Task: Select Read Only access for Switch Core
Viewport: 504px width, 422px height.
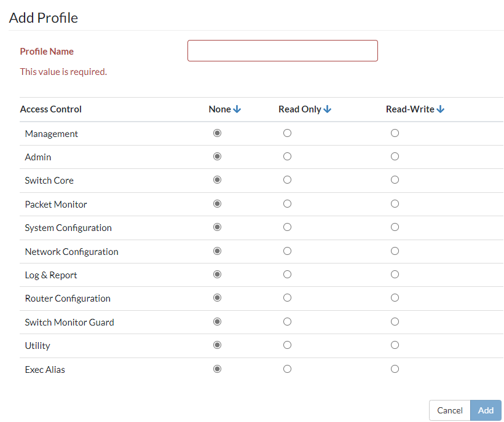Action: 287,180
